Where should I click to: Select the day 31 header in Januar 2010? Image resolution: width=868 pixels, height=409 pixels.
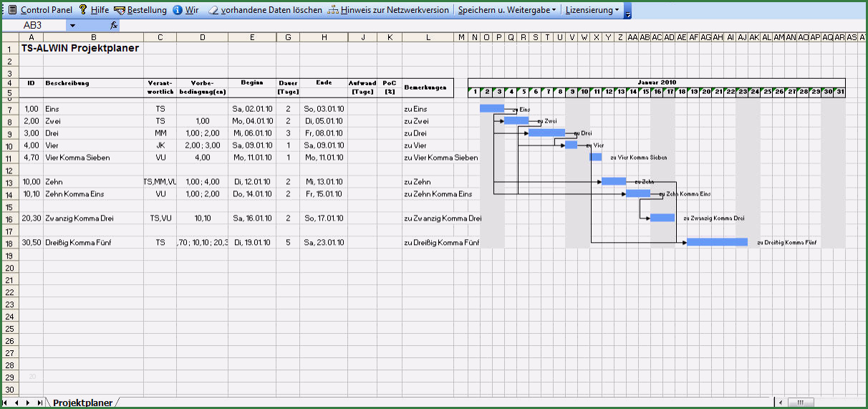(840, 92)
